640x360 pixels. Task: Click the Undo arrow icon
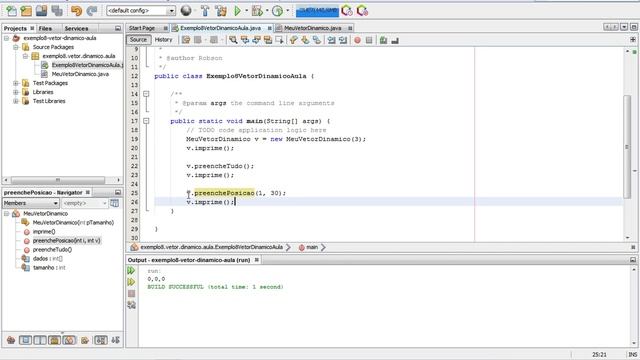(x=76, y=11)
